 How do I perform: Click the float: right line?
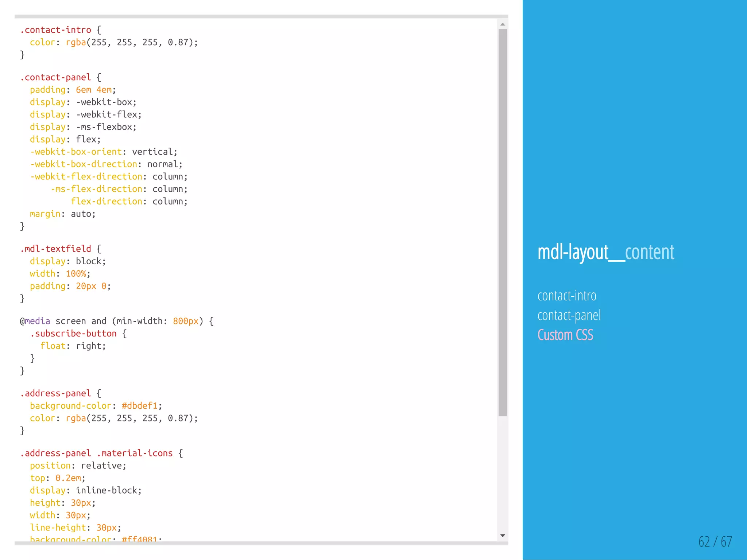click(x=73, y=346)
